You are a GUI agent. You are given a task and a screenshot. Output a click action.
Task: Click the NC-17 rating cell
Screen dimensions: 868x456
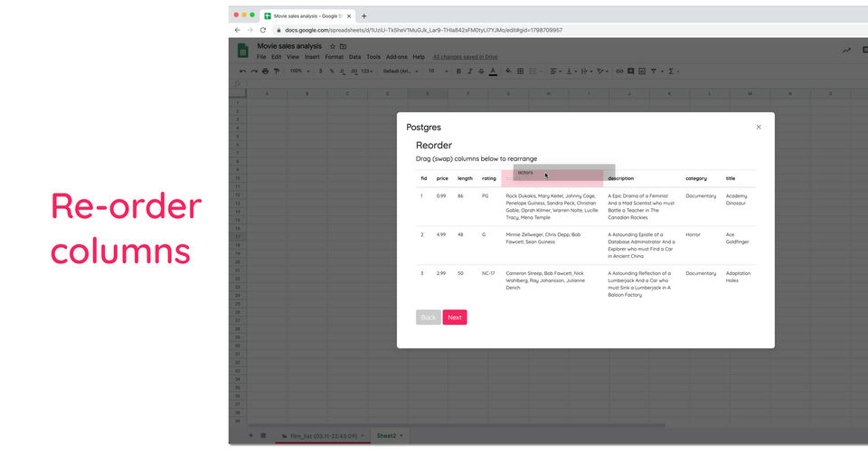(x=488, y=273)
